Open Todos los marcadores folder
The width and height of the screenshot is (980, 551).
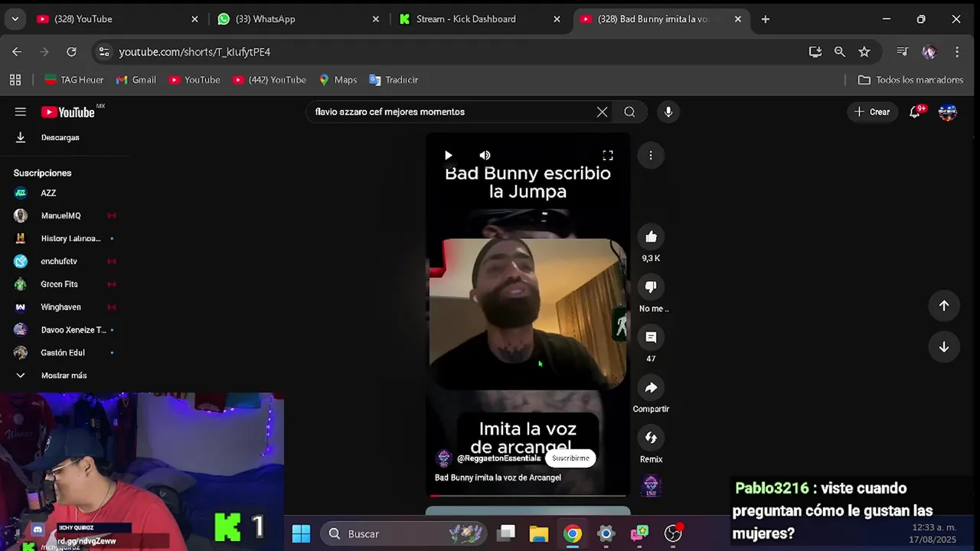click(910, 80)
